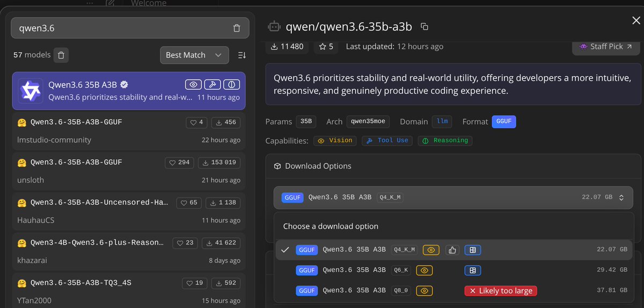Screen dimensions: 644x308
Task: Click the 65 likes heart badge on HauhauCS row
Action: point(190,203)
